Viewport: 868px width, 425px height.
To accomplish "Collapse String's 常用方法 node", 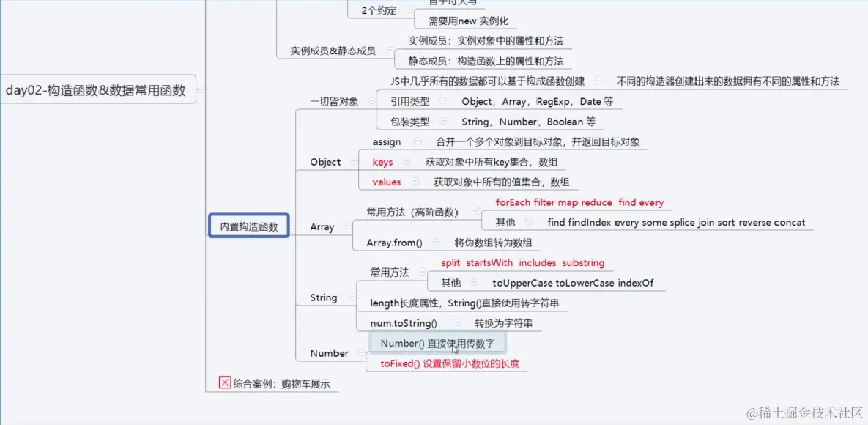I will pyautogui.click(x=423, y=272).
